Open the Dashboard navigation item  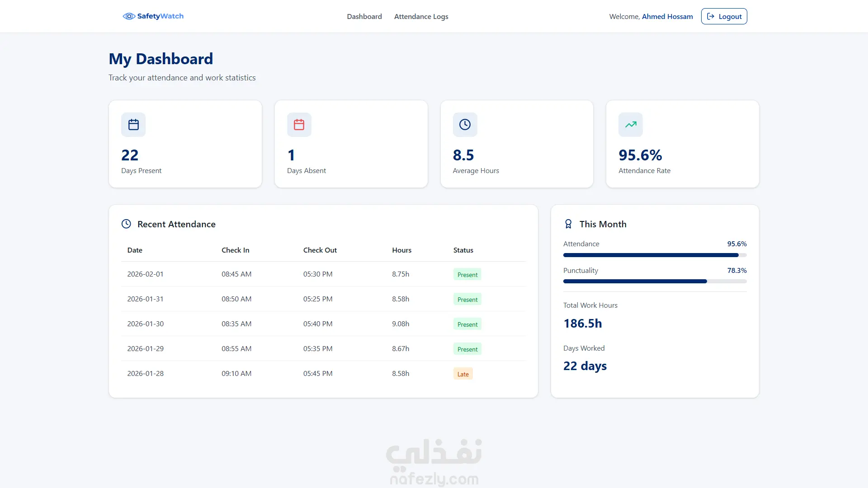pos(364,16)
